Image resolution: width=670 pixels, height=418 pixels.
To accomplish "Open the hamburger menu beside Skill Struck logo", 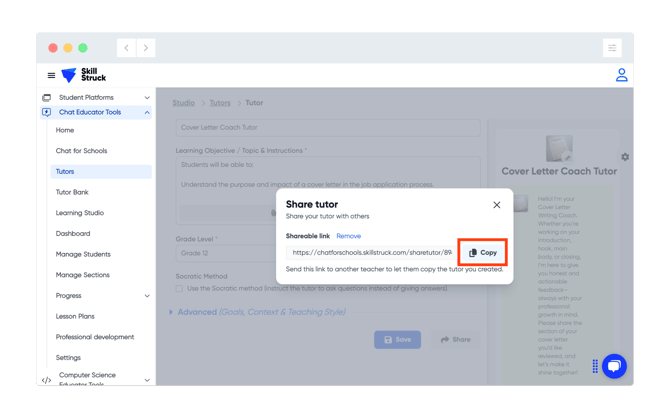I will (x=51, y=76).
